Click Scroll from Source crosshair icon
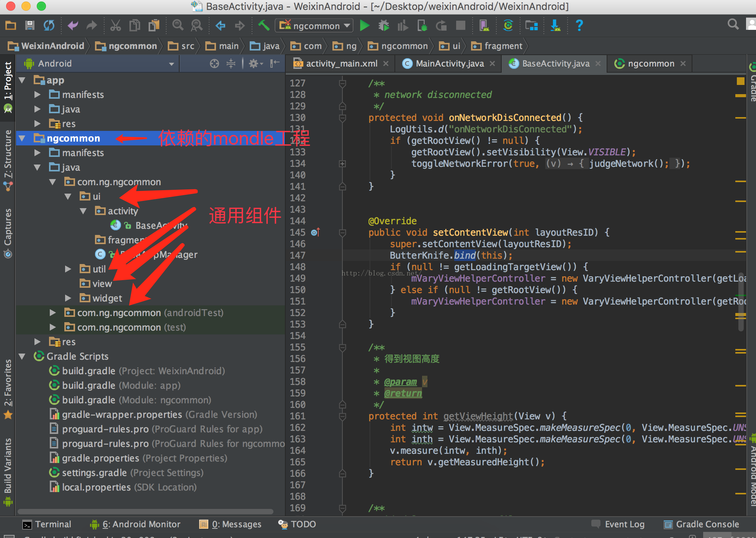 [x=214, y=64]
